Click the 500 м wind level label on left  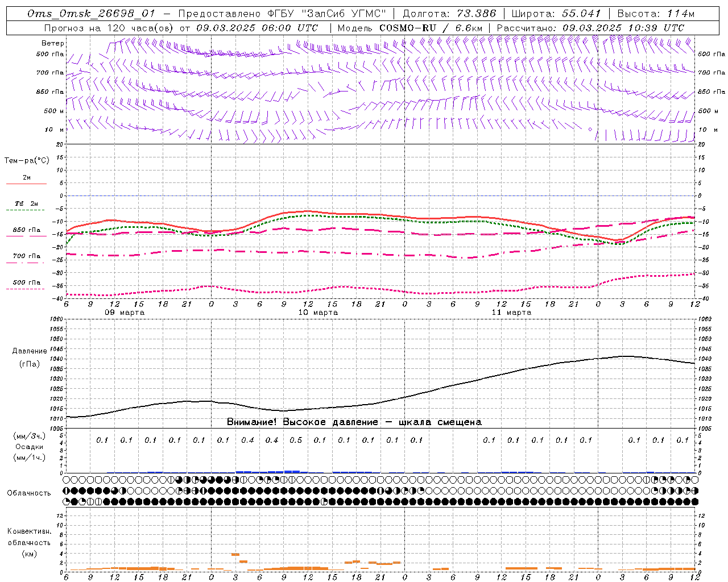[x=55, y=111]
